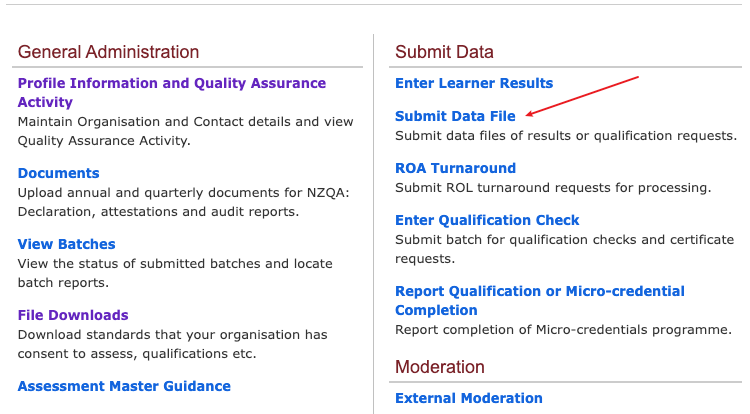Select the General Administration heading text
This screenshot has width=750, height=414.
coord(109,52)
